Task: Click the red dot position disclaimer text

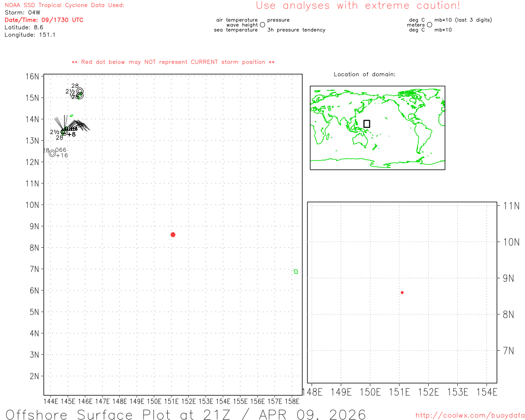Action: [173, 62]
